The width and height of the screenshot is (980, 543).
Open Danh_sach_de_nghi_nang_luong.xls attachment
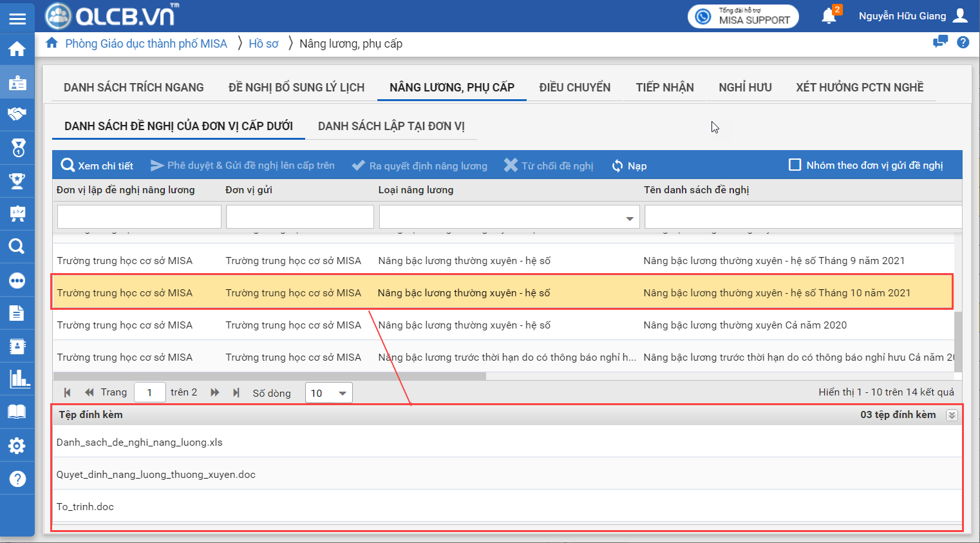140,443
